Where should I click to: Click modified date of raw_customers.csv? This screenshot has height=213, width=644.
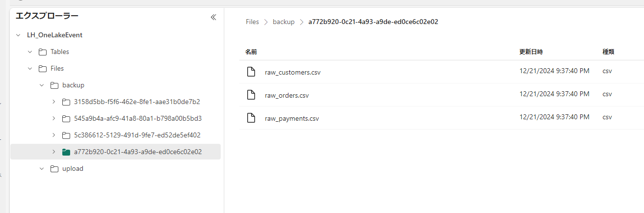(554, 71)
